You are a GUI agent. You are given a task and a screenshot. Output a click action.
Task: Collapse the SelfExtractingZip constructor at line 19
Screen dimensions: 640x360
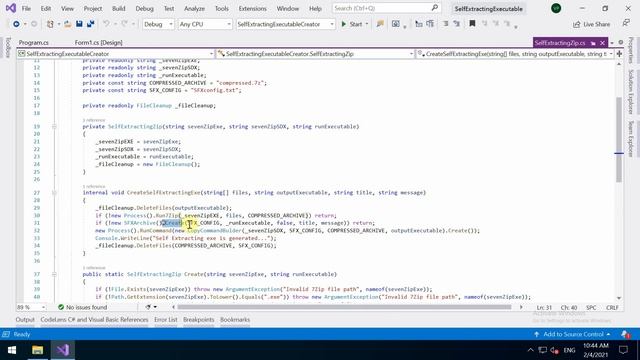click(x=54, y=127)
